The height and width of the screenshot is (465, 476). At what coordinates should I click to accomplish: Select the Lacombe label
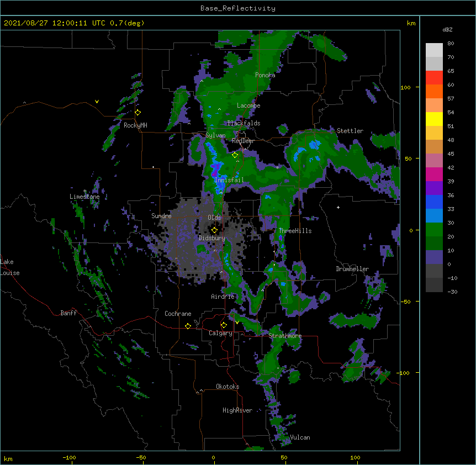click(248, 105)
